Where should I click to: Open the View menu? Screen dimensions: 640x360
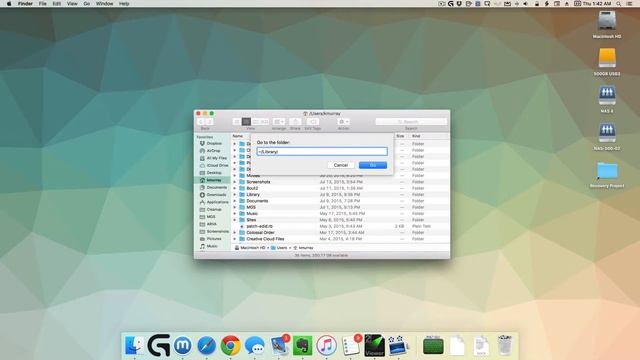coord(72,4)
